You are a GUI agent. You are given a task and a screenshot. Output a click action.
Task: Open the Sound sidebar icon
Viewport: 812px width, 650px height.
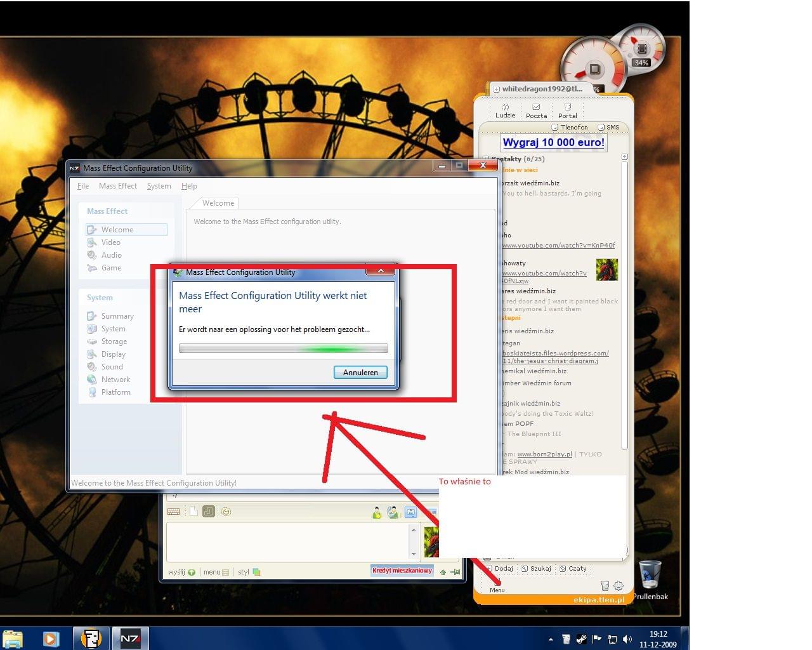92,367
